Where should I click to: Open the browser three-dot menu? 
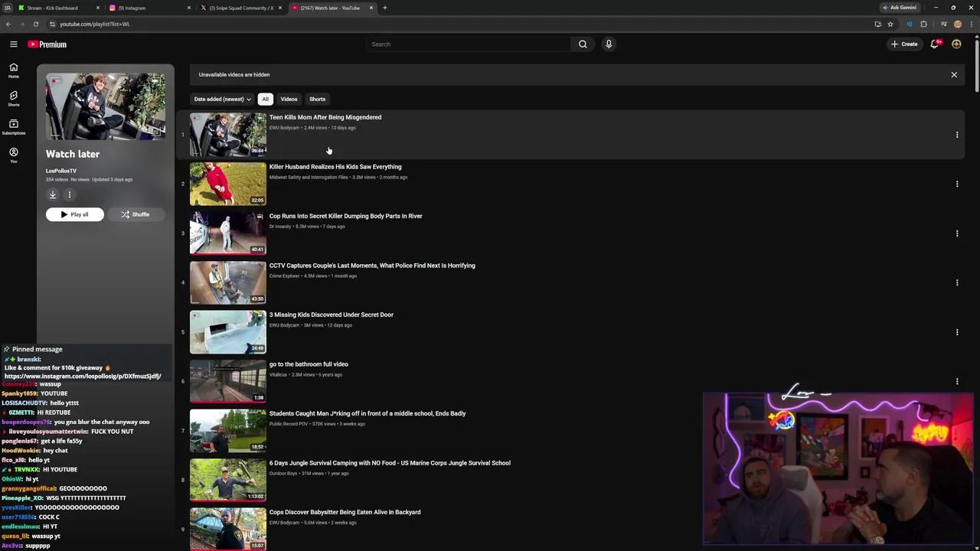(x=972, y=24)
